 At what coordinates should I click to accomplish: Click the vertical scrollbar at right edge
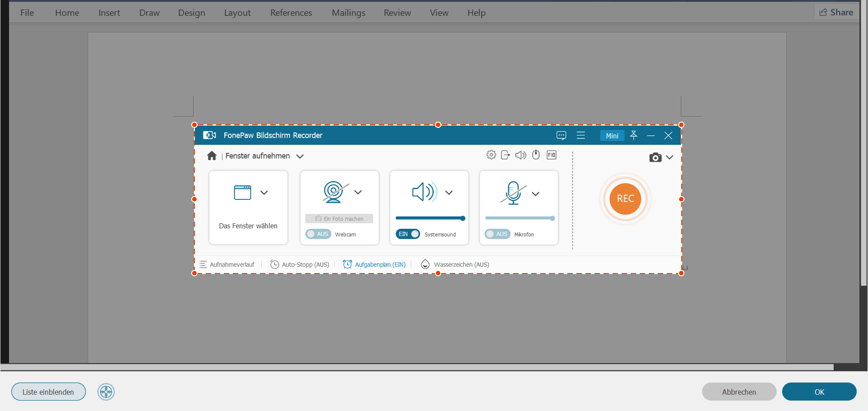(863, 143)
